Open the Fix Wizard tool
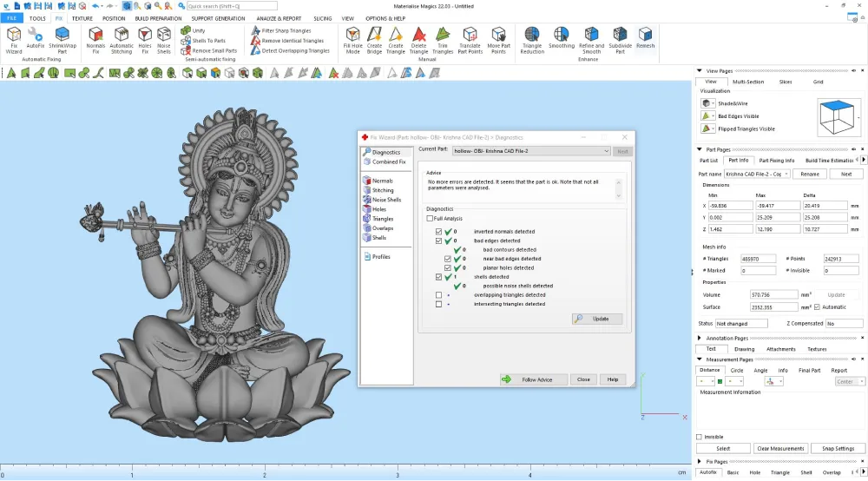 pyautogui.click(x=14, y=40)
